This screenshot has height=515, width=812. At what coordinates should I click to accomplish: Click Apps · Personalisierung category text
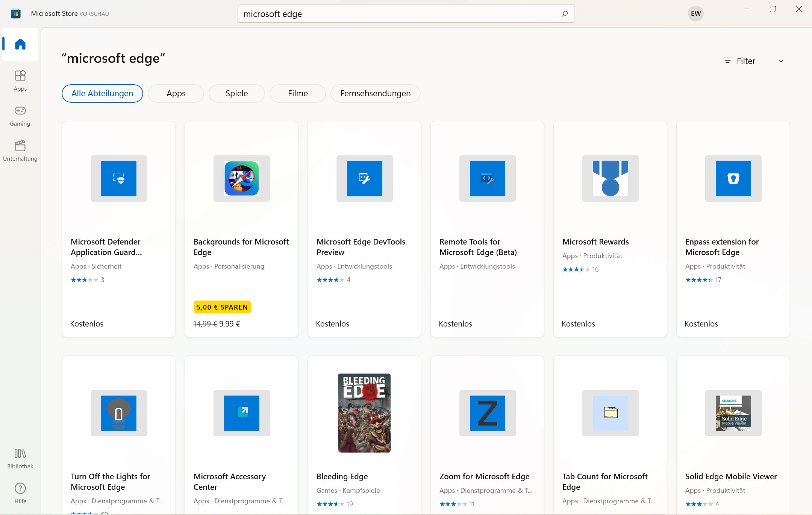(229, 266)
